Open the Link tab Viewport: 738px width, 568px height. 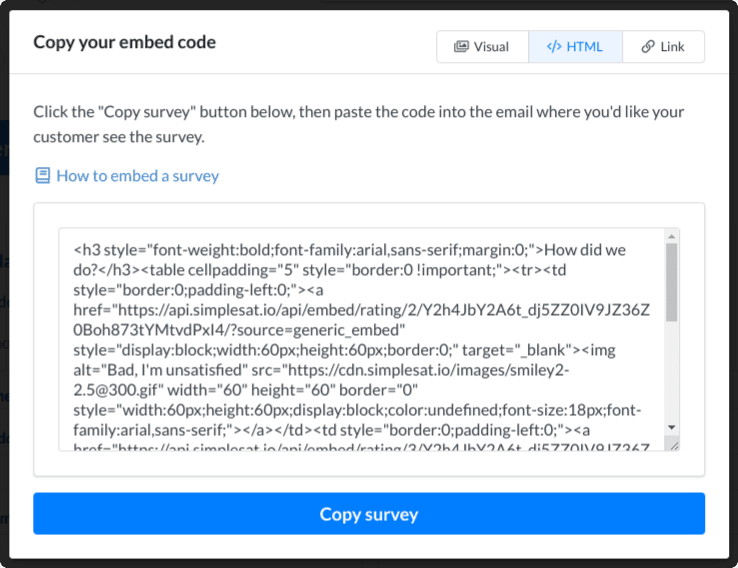point(663,47)
